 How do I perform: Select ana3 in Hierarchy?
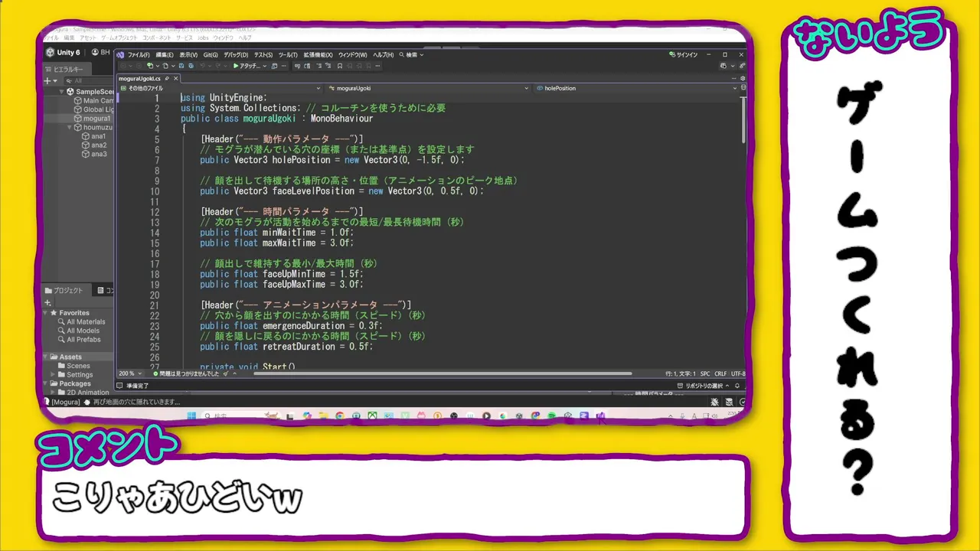(94, 154)
